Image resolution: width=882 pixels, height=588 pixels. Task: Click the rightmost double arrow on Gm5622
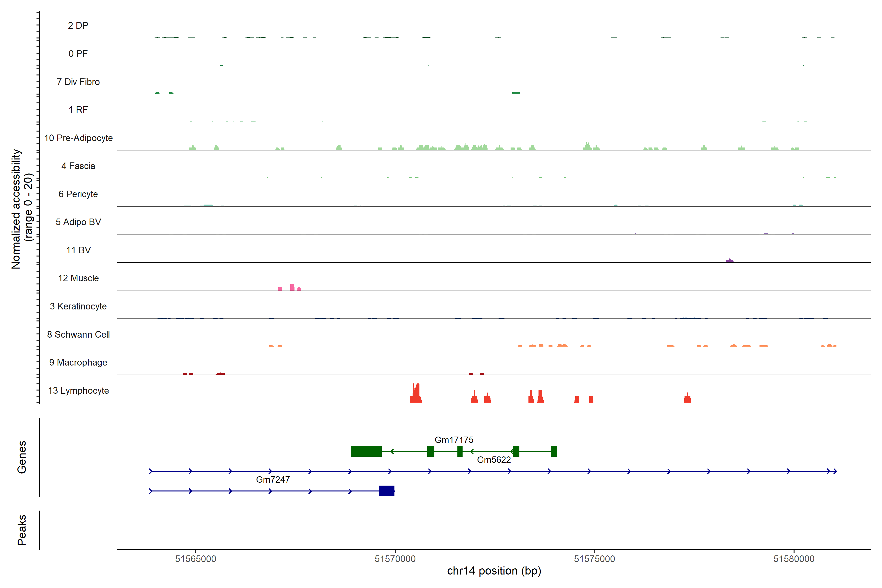coord(832,471)
